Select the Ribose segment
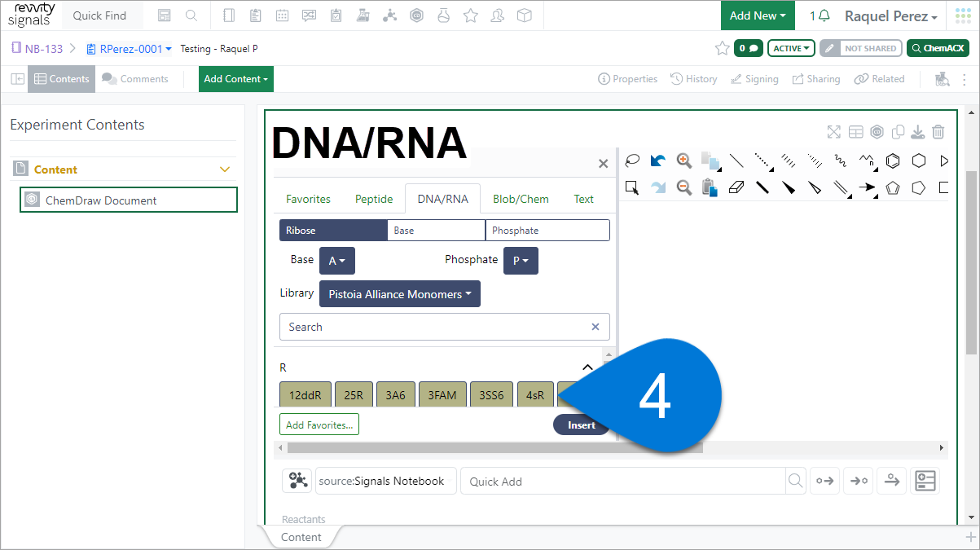Viewport: 980px width, 550px height. [333, 231]
